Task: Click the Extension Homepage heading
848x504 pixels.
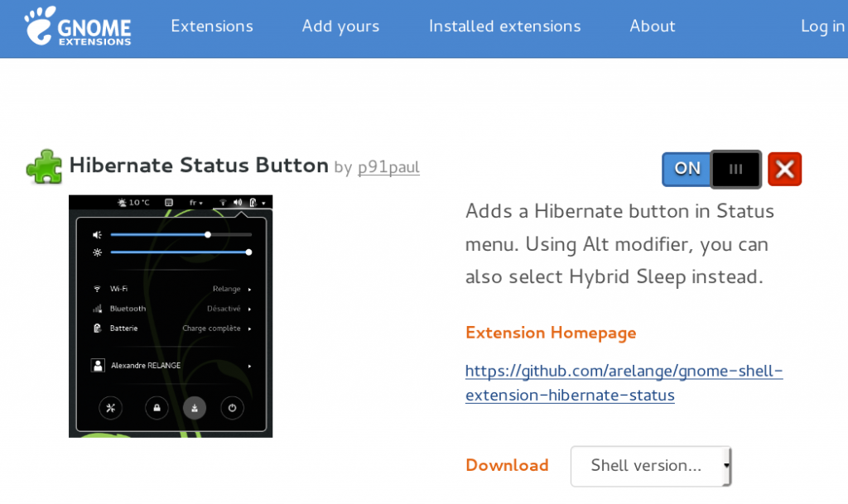Action: 551,333
